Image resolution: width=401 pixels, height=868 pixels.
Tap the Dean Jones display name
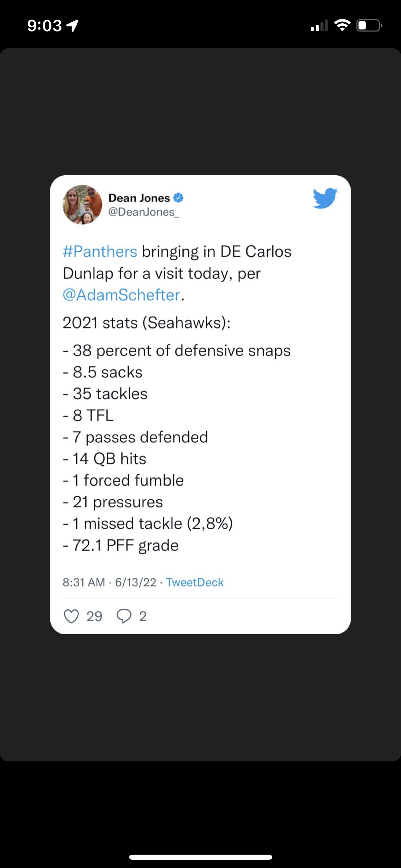[139, 198]
